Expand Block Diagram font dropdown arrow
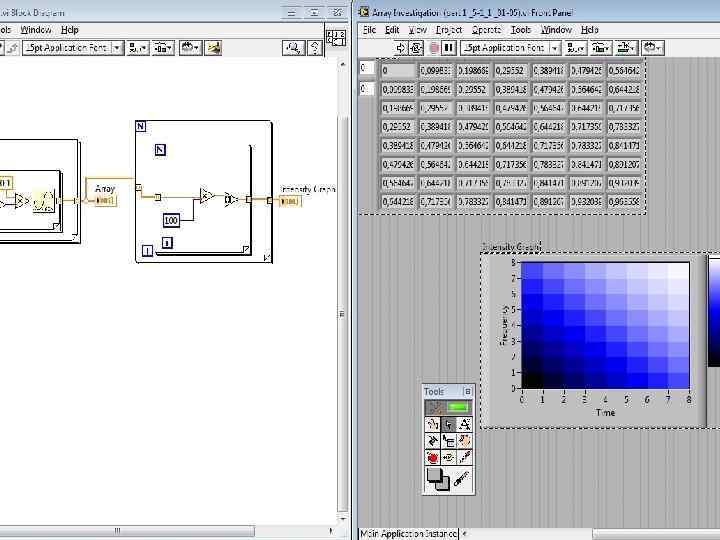 click(x=118, y=48)
